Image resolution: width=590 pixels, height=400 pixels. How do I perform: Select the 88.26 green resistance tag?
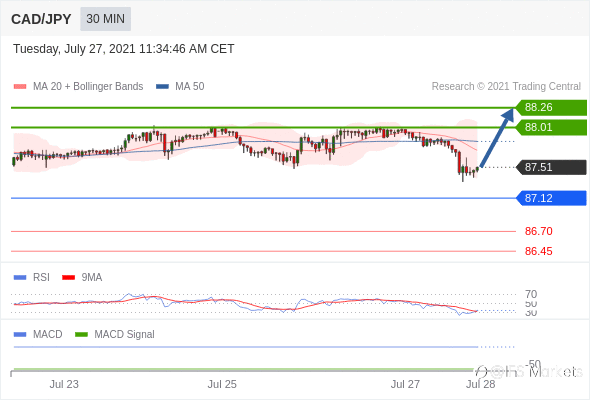tap(551, 107)
